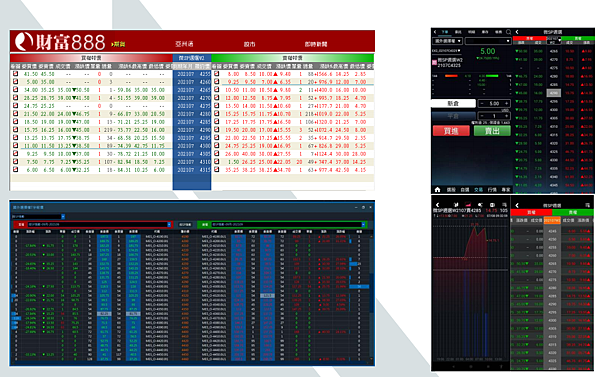The width and height of the screenshot is (600, 377).
Task: Click the order icon on the call row with bid 15.25
Action: [217, 114]
